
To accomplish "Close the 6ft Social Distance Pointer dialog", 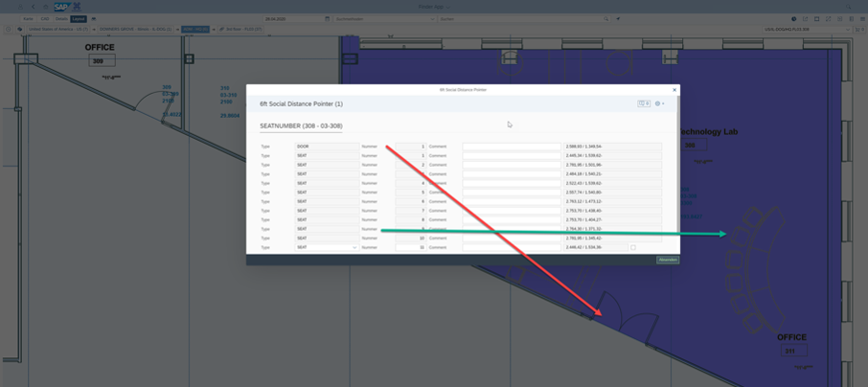I will click(674, 90).
